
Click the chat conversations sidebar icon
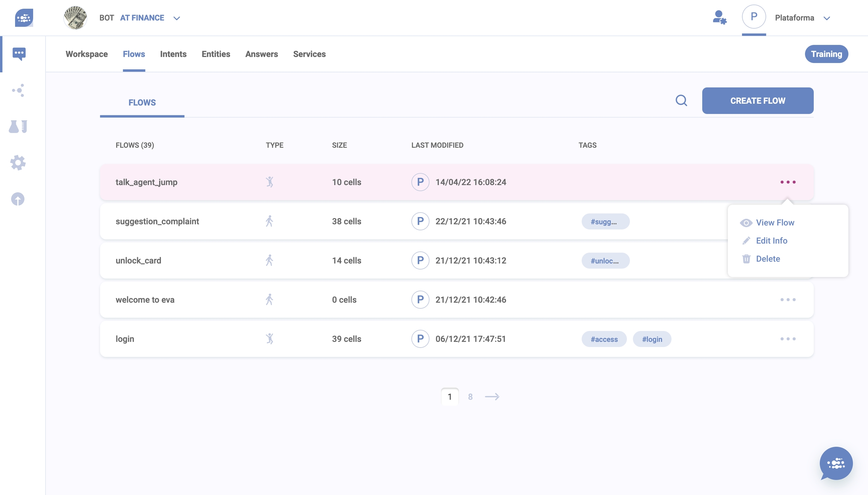[19, 54]
